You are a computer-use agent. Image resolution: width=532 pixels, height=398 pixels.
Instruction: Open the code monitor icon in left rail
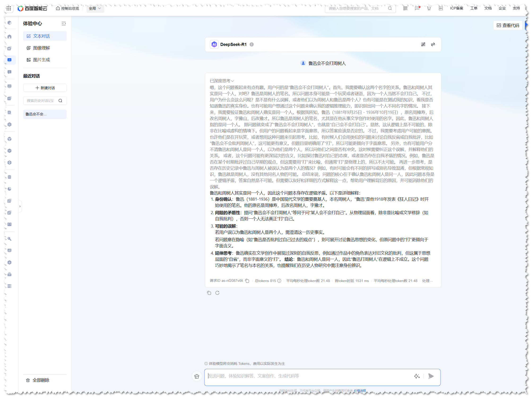(9, 86)
